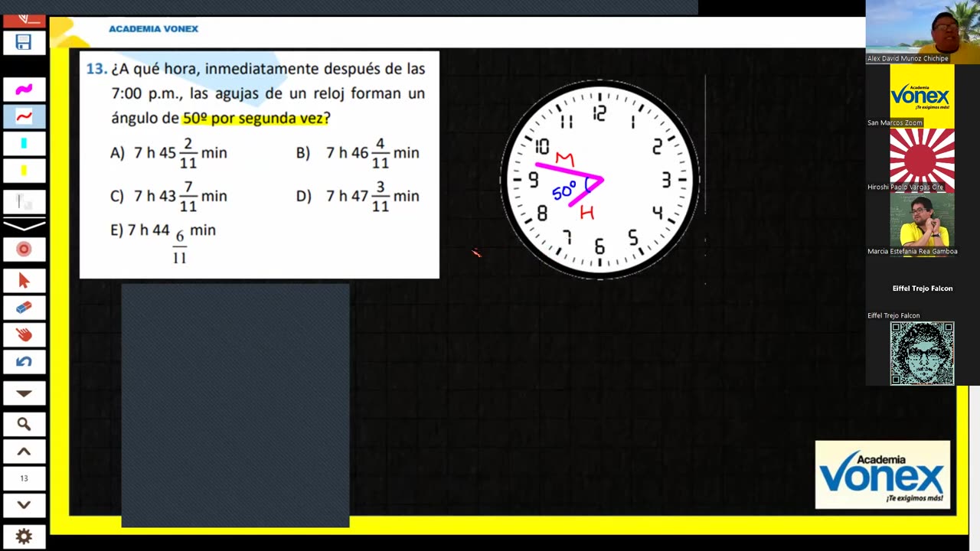Click the stylized face portrait participant thumbnail
The height and width of the screenshot is (551, 980).
pyautogui.click(x=922, y=353)
